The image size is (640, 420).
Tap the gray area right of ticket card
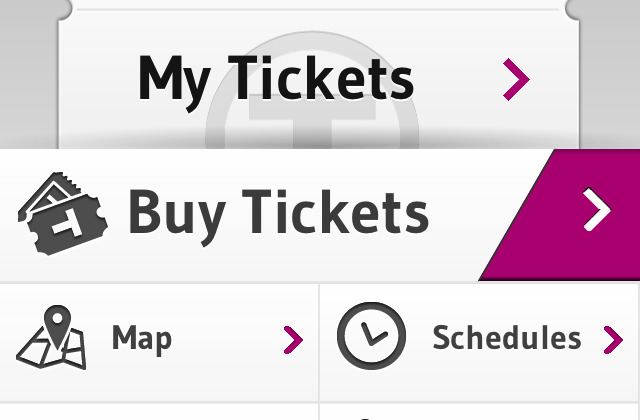[x=610, y=82]
